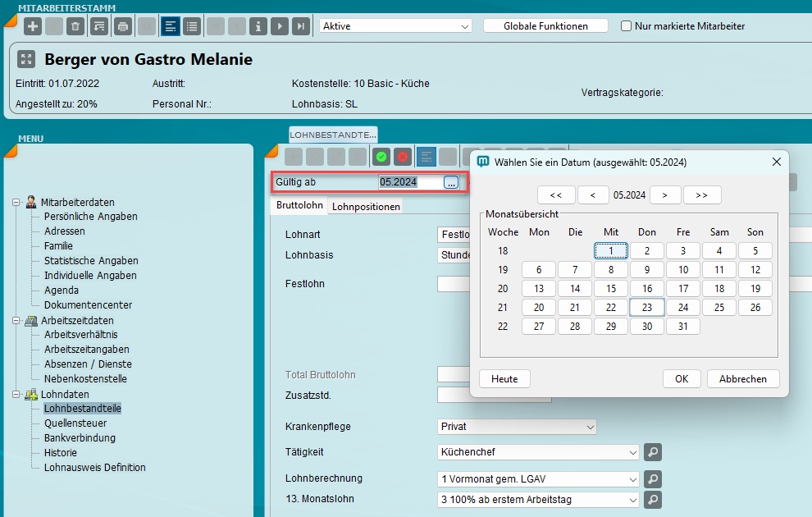Jump to last record with skip icon

tap(301, 26)
